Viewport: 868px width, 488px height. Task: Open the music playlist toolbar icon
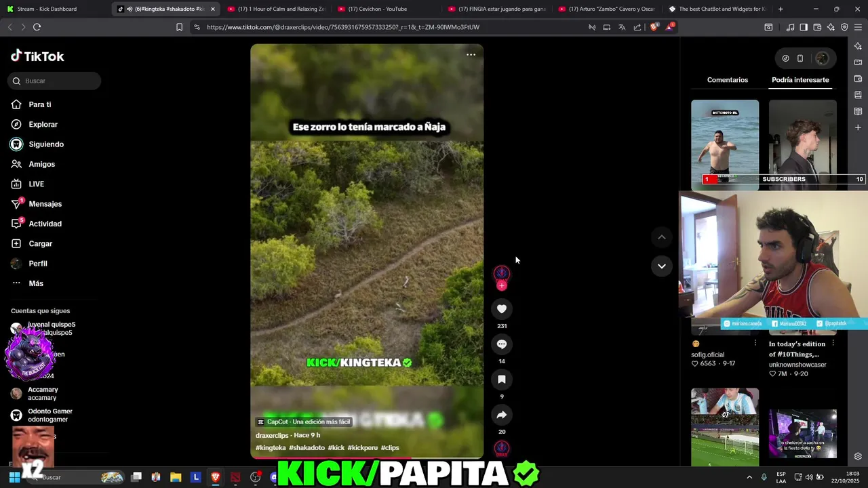(790, 27)
